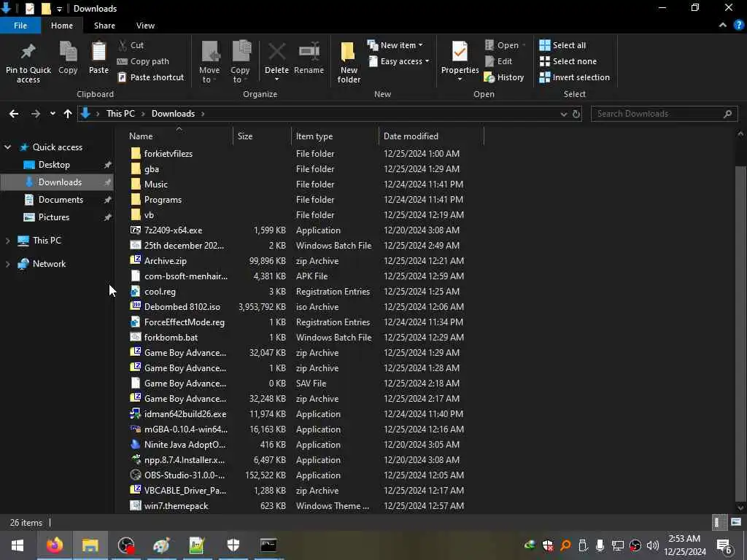
Task: Expand the New item dropdown
Action: click(x=395, y=45)
